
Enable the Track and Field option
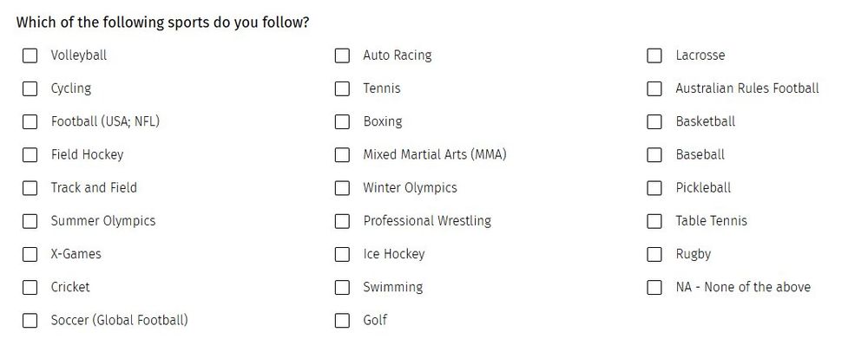(x=30, y=188)
